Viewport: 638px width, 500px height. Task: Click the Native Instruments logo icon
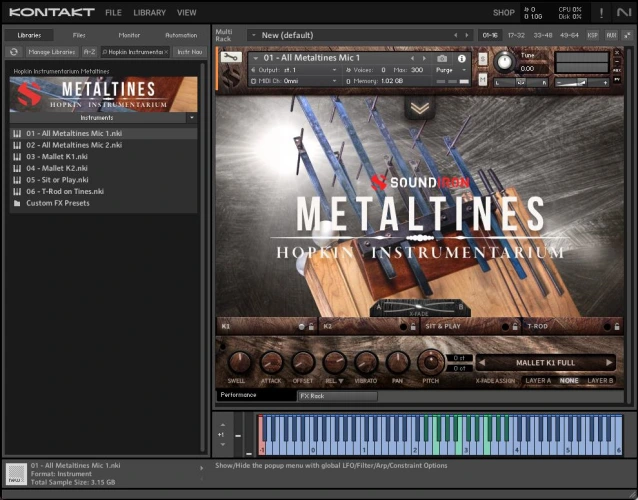[x=625, y=13]
